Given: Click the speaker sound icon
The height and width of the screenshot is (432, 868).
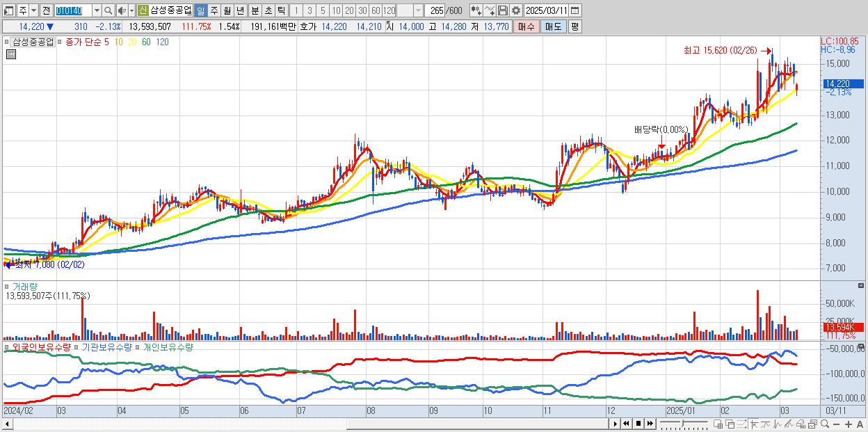Looking at the screenshot, I should (122, 10).
